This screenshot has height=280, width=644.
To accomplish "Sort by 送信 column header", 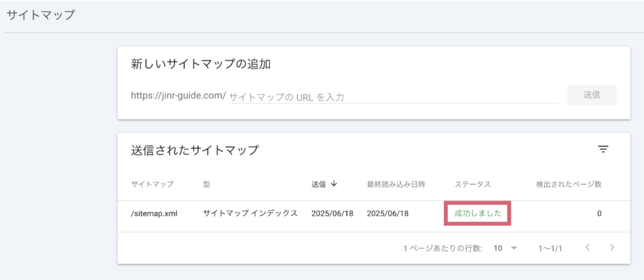I will (319, 184).
